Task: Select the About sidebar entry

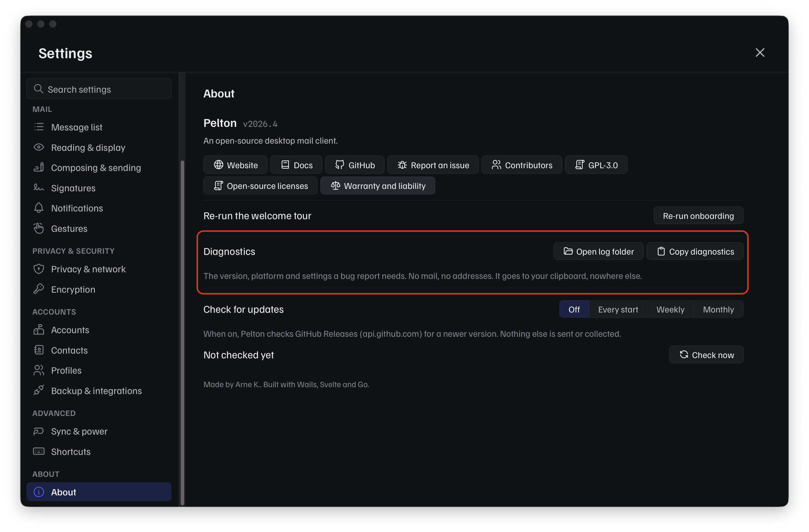Action: 99,492
